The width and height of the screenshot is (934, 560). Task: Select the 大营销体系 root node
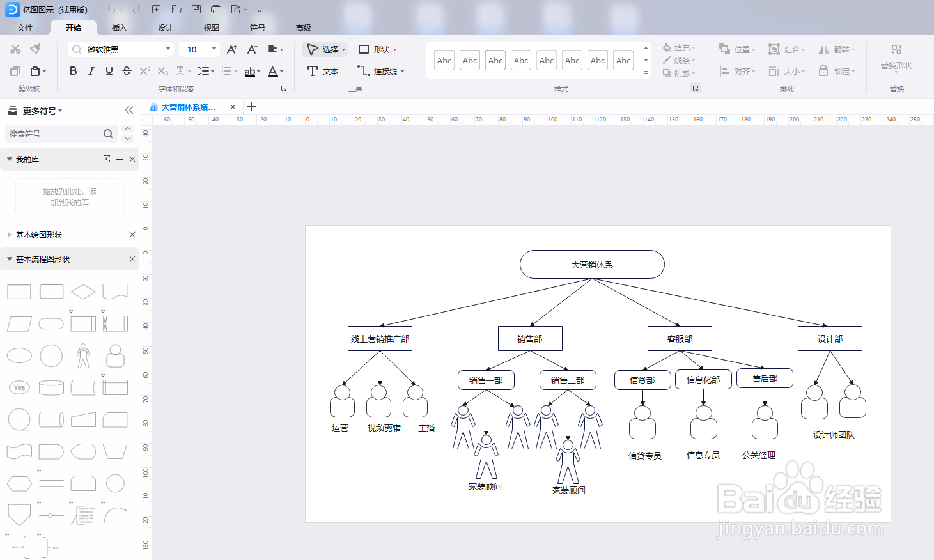coord(592,264)
